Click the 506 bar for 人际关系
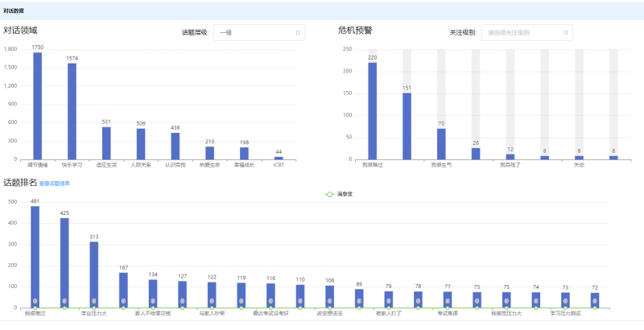This screenshot has width=644, height=330. 141,144
